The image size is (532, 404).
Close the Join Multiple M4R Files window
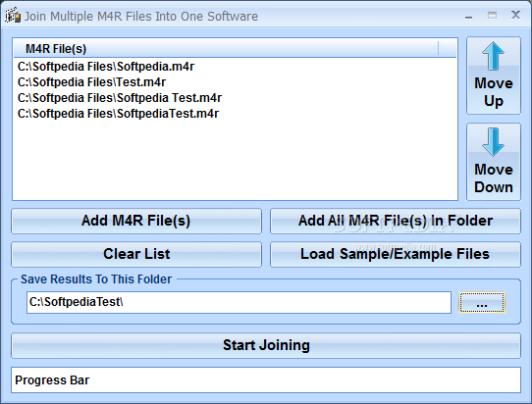point(515,15)
